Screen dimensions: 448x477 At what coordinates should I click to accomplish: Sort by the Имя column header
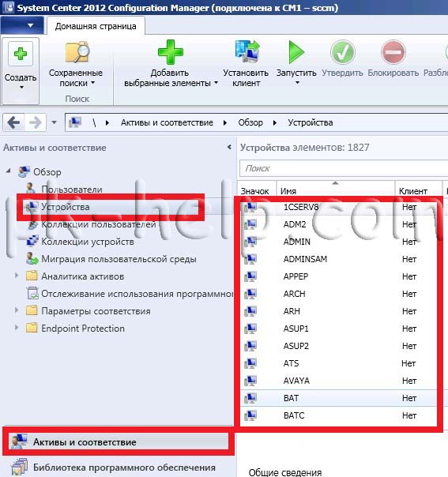click(335, 191)
